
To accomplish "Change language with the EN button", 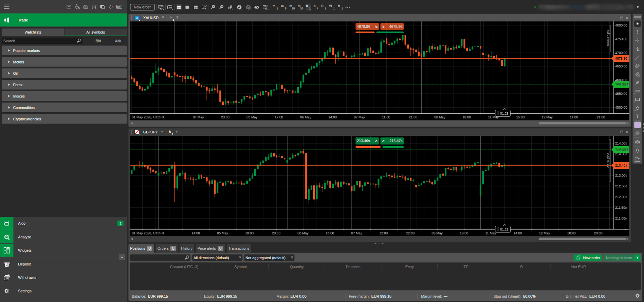I will point(119,7).
